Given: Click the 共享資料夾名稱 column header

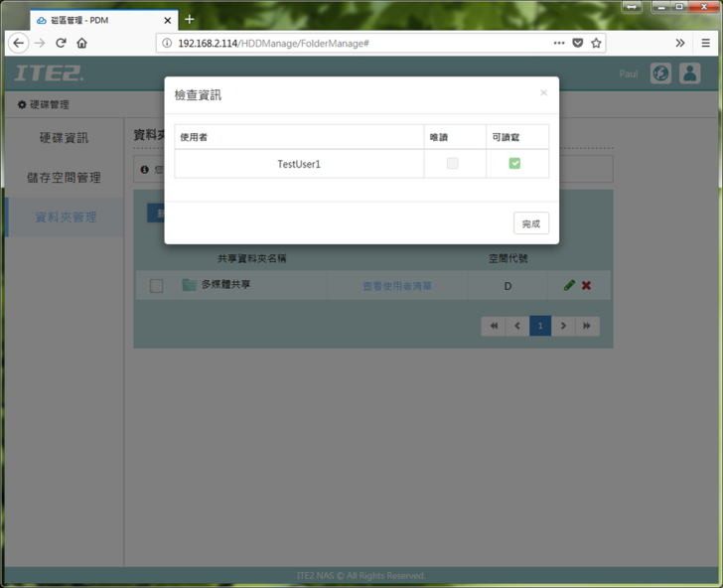Looking at the screenshot, I should point(252,258).
